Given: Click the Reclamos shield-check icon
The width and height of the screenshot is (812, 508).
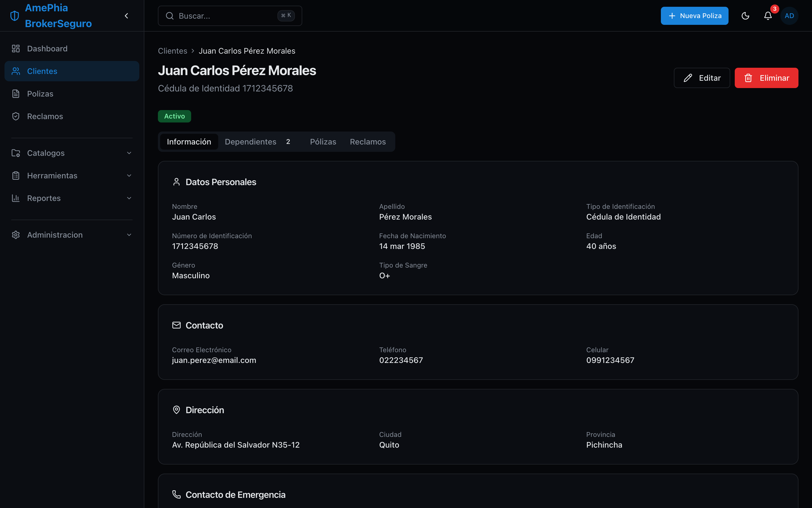Looking at the screenshot, I should pos(16,116).
